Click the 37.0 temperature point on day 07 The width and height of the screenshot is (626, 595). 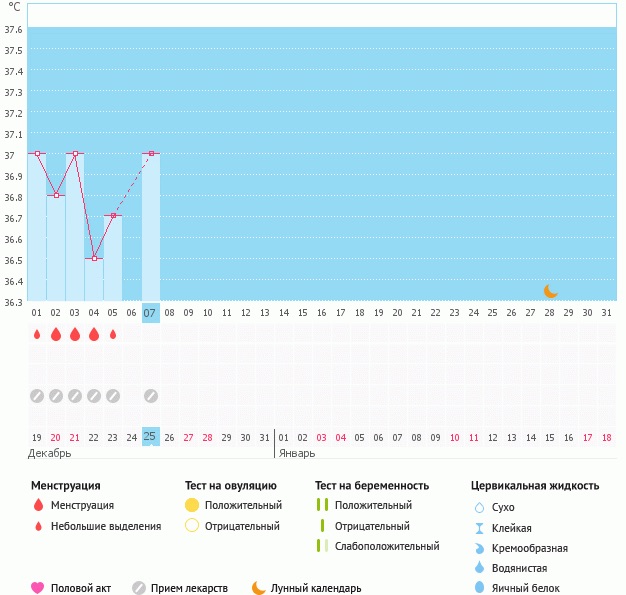tap(150, 154)
